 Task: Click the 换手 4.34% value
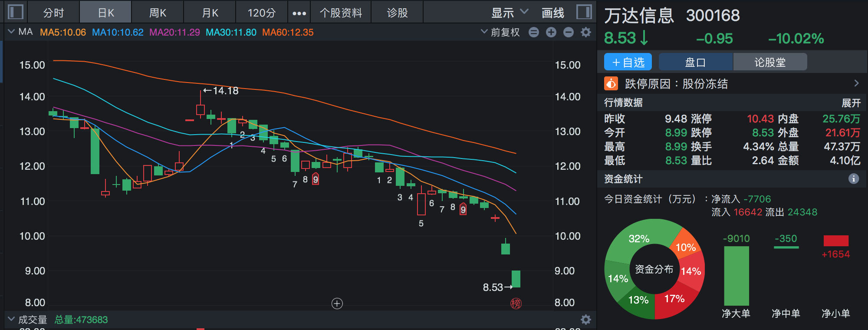[x=758, y=146]
